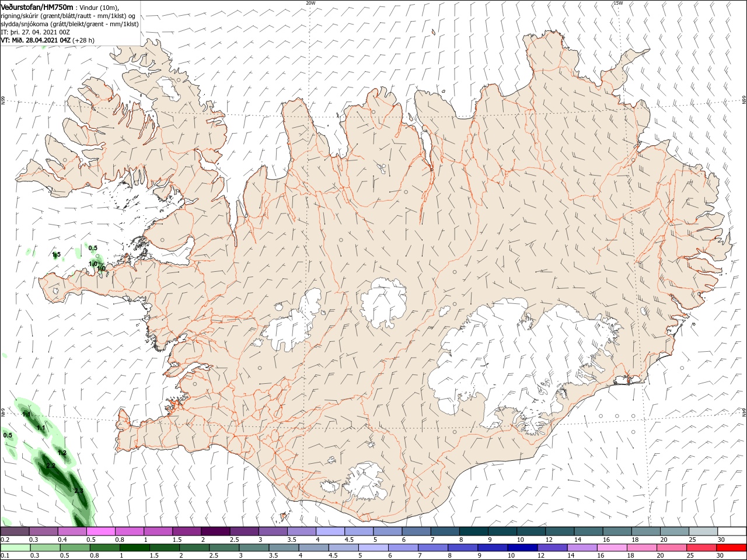Select lower legend swatch between 4 and 4.5
The width and height of the screenshot is (747, 560).
click(315, 548)
